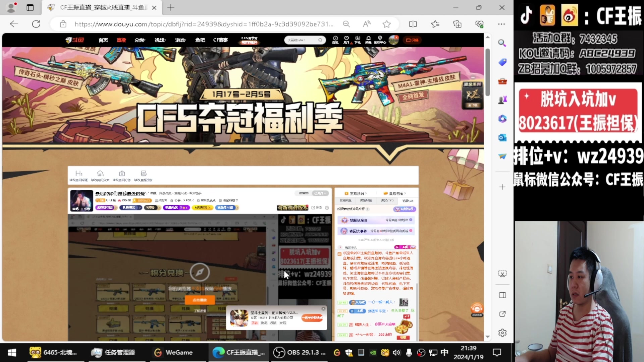Open the Douyu messages bell icon
644x362 pixels.
pos(369,40)
